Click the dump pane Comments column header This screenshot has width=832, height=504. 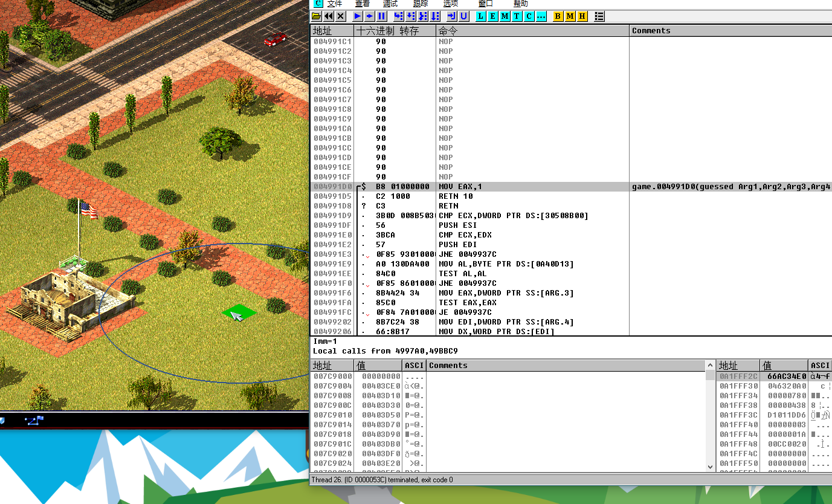566,365
